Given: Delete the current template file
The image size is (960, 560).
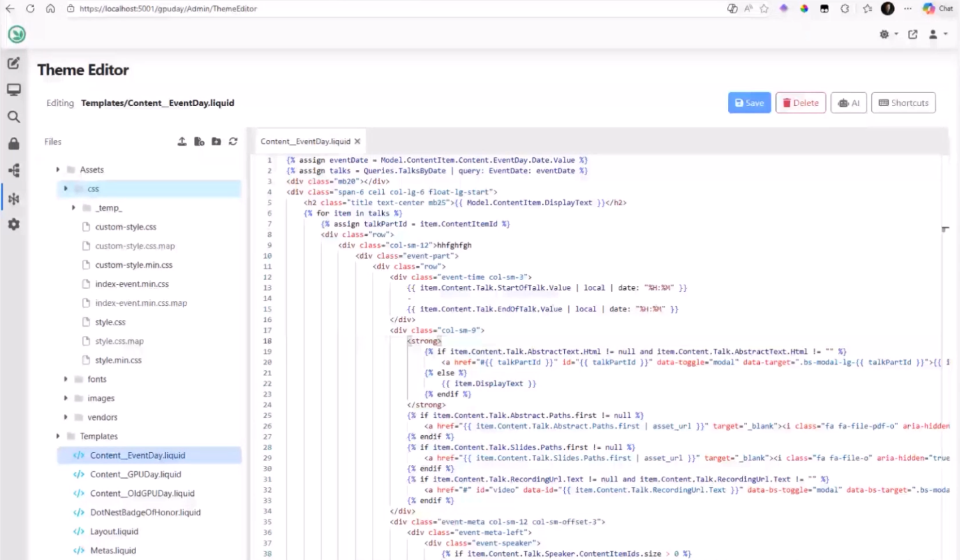Looking at the screenshot, I should pos(801,103).
